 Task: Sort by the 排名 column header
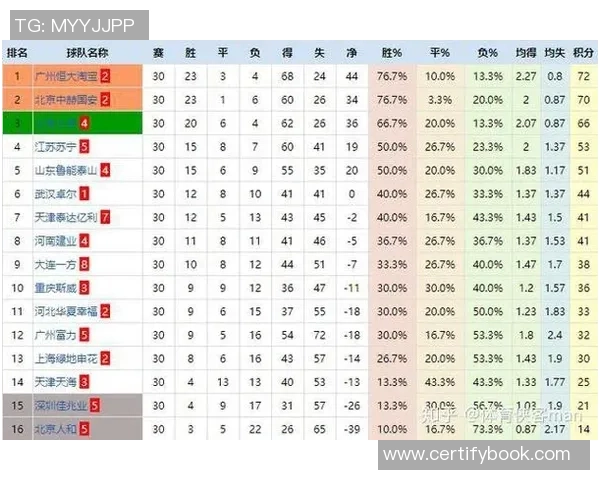pos(17,52)
